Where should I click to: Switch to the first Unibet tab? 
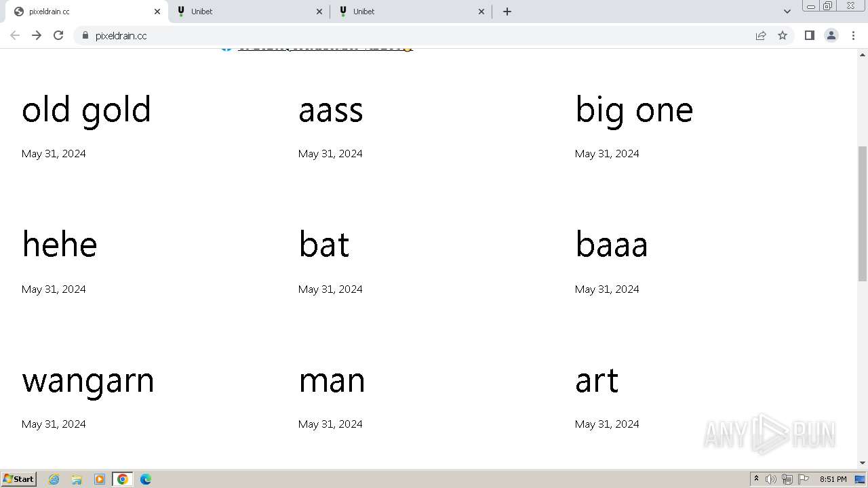coord(249,12)
